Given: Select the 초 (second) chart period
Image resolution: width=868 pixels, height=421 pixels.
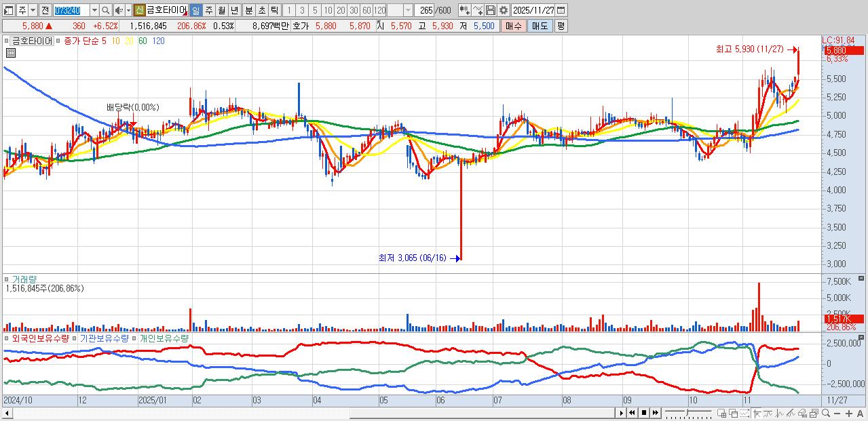Looking at the screenshot, I should tap(261, 10).
